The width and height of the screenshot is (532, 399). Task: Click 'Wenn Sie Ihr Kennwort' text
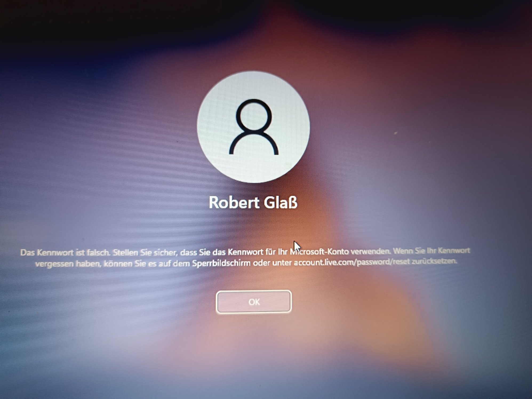[431, 251]
